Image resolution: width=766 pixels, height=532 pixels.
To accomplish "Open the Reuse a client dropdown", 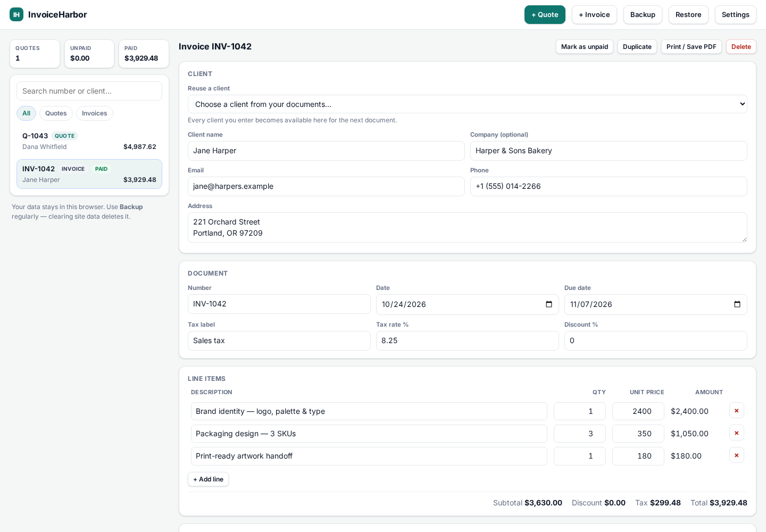I will [x=467, y=104].
